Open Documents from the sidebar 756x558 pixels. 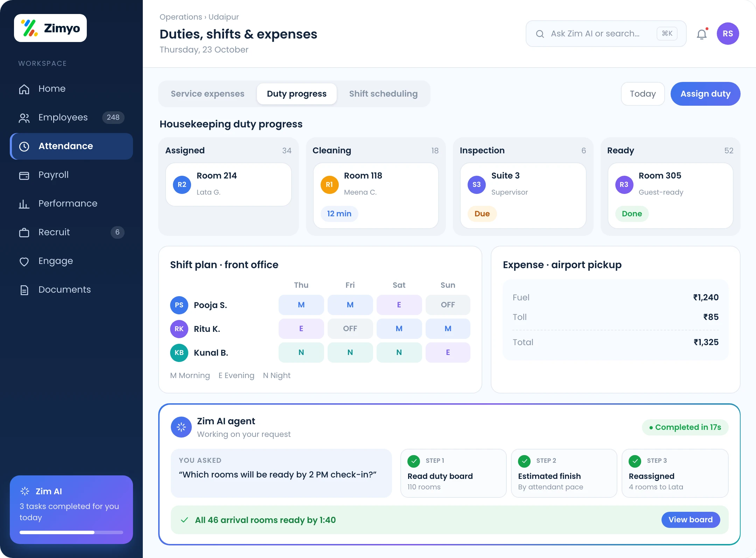[71, 290]
